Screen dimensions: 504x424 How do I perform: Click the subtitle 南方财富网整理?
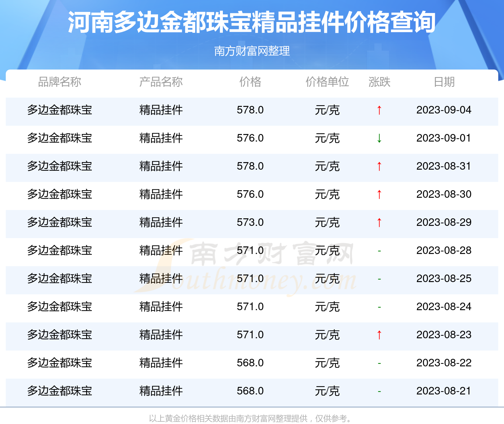252,51
